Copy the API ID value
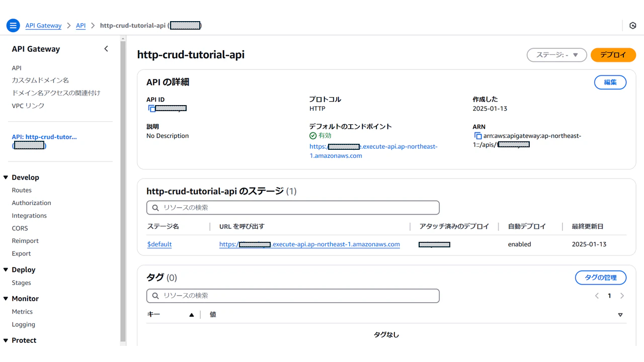 coord(151,109)
